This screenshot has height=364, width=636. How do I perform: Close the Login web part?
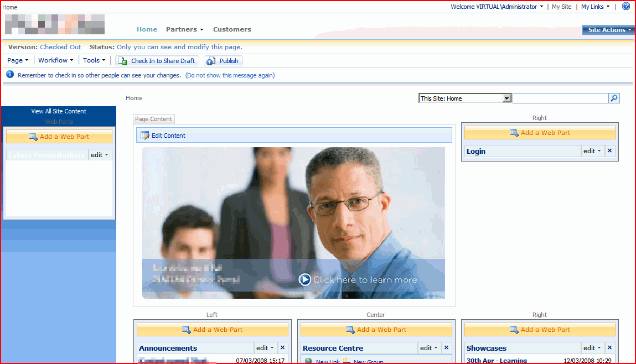(x=610, y=151)
